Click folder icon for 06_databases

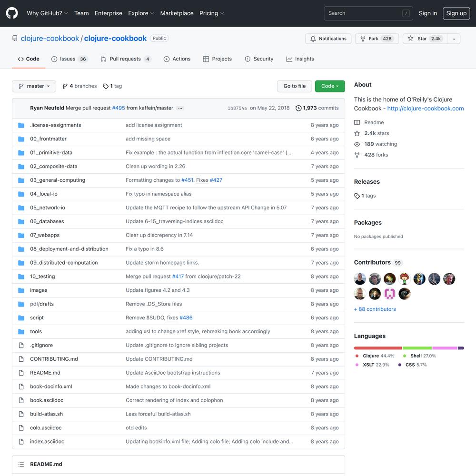pyautogui.click(x=21, y=222)
